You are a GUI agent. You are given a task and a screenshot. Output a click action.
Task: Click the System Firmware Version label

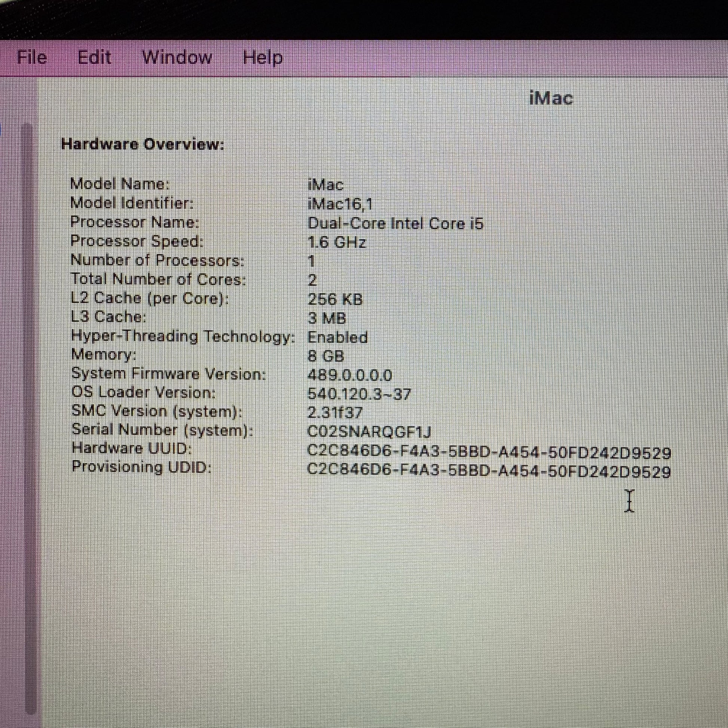169,374
